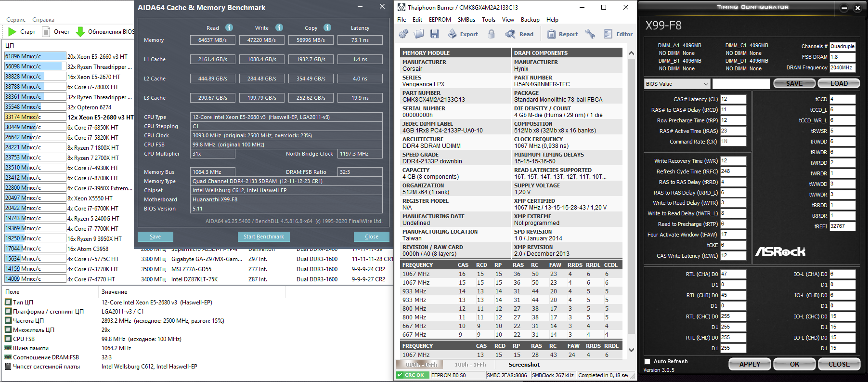Viewport: 868px width, 382px height.
Task: Toggle the Auto Refresh checkbox
Action: [x=647, y=361]
